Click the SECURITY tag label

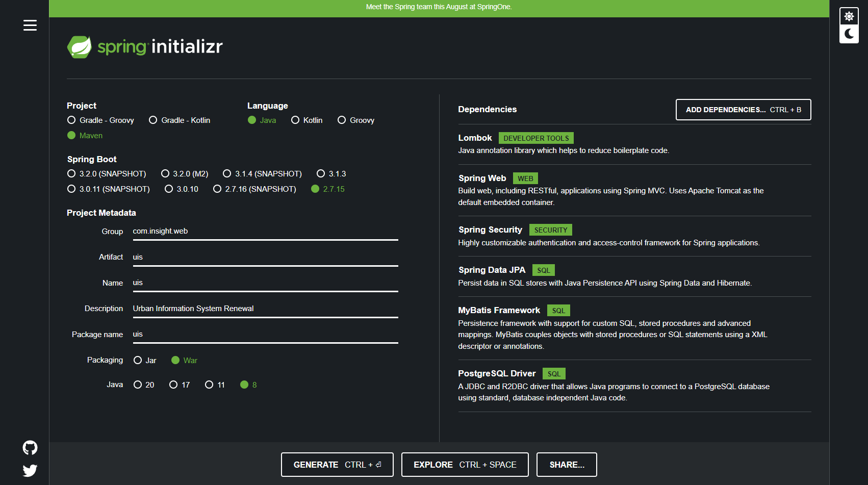551,230
